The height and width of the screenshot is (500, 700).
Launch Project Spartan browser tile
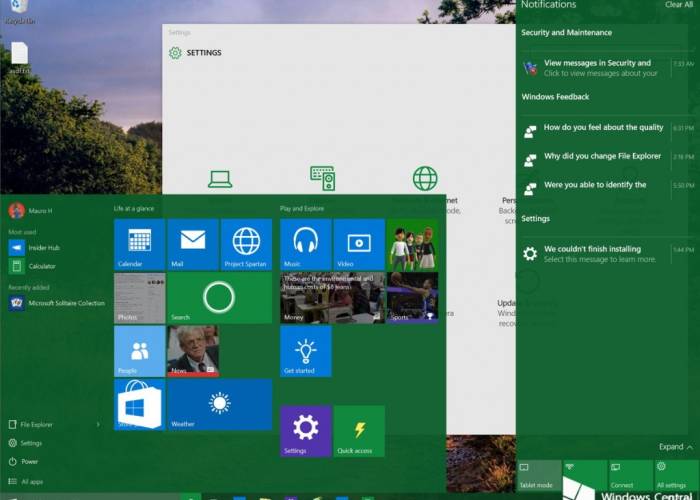pyautogui.click(x=246, y=244)
